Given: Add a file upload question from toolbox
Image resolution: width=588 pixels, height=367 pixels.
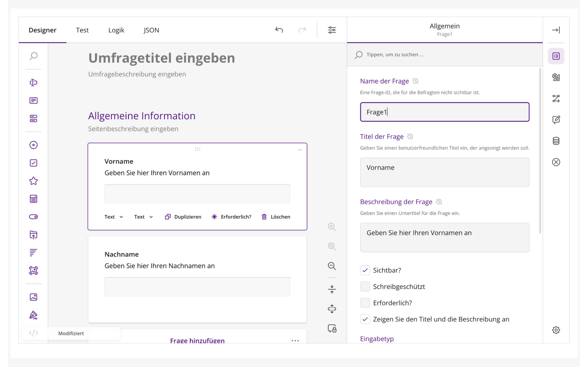Looking at the screenshot, I should point(33,235).
